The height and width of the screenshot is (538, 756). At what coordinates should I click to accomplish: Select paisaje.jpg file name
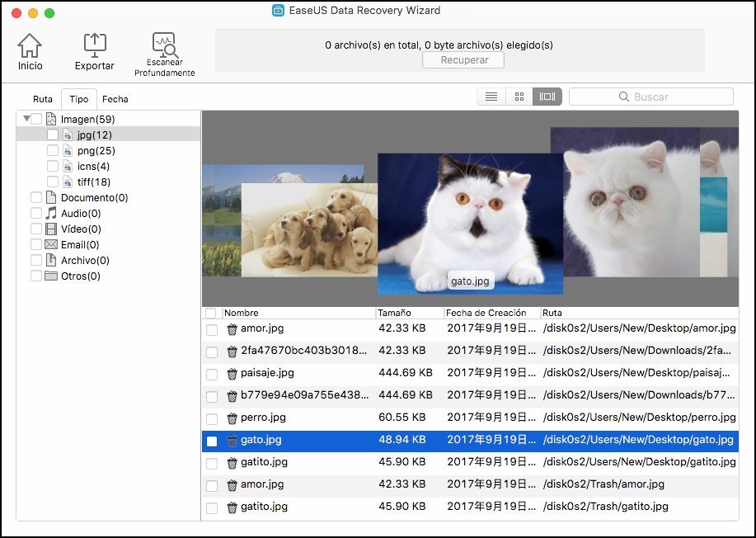tap(268, 373)
